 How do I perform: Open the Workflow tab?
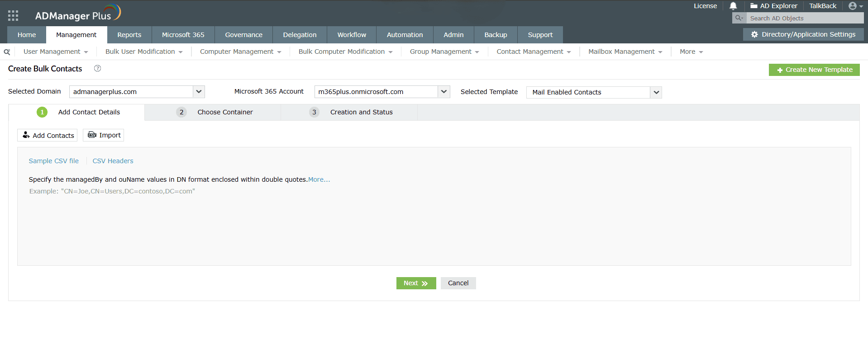pyautogui.click(x=352, y=35)
